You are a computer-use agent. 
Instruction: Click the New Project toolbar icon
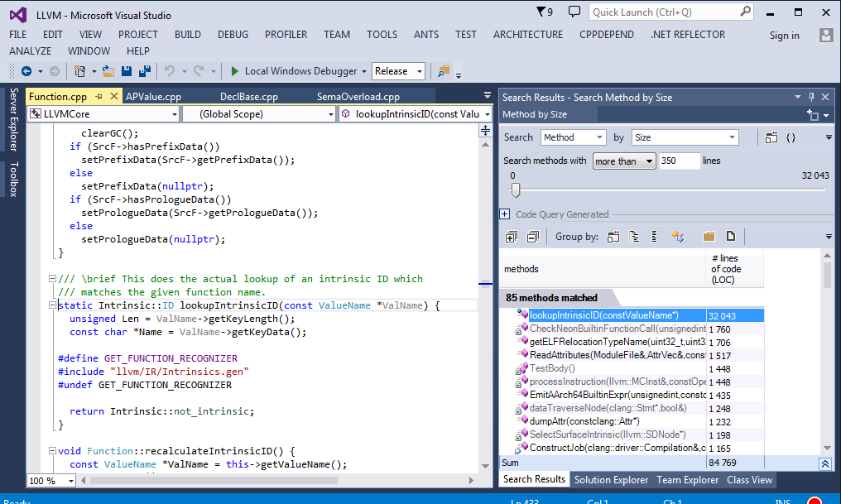click(80, 71)
